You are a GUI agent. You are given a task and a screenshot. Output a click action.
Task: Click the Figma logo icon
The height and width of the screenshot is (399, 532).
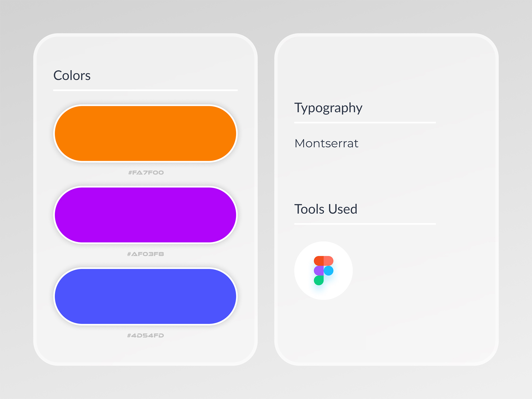323,271
